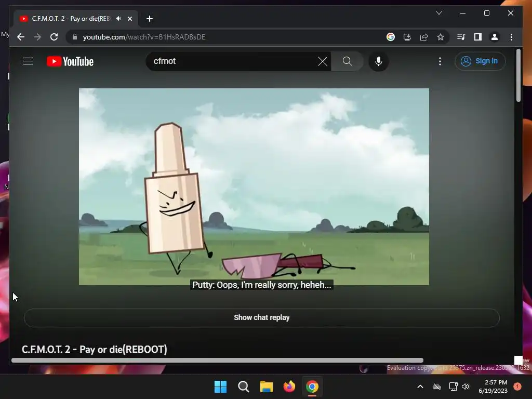
Task: Start search by voice with the microphone
Action: coord(379,61)
